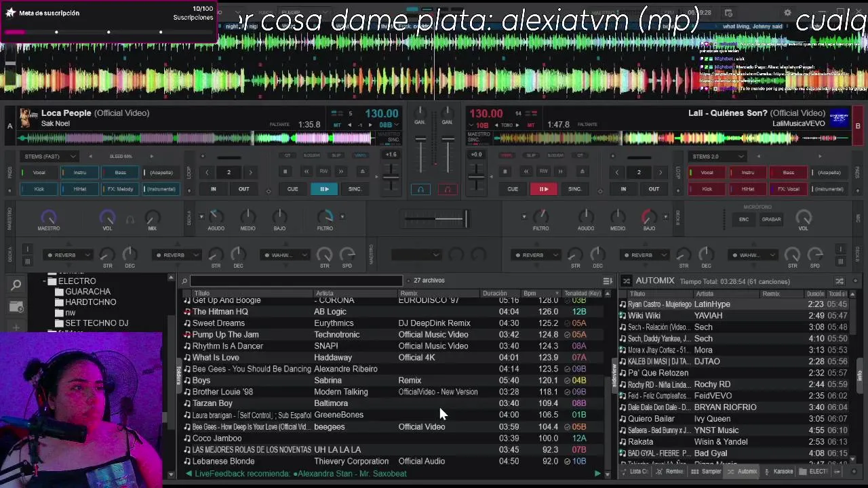Image resolution: width=868 pixels, height=488 pixels.
Task: Click the browser view options icon
Action: (x=608, y=281)
